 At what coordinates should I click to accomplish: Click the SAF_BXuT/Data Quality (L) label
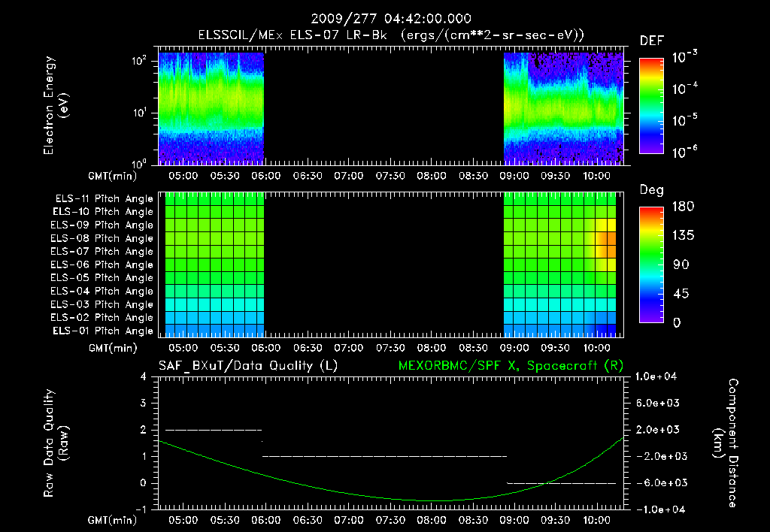click(248, 366)
